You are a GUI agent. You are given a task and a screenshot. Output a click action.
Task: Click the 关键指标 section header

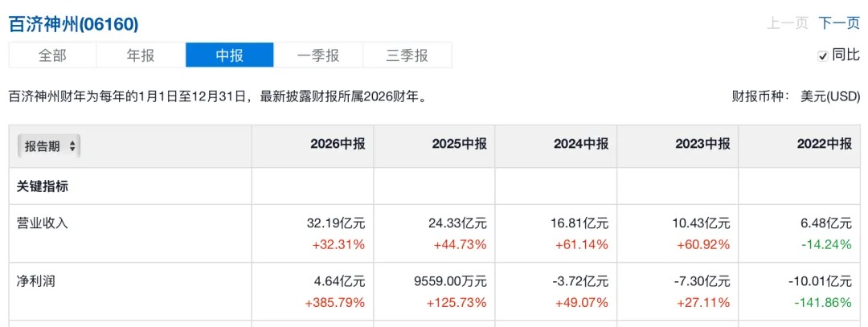(x=43, y=186)
